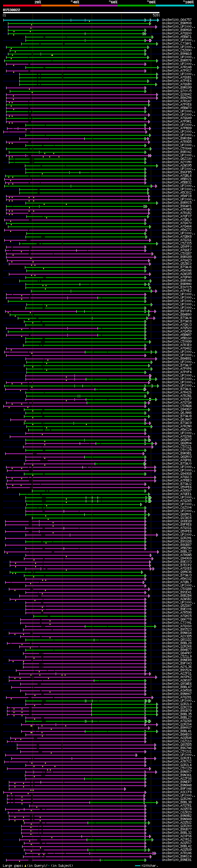Click the cyan alignment bar for UniRef100_O64757
Image resolution: width=197 pixels, height=868 pixels.
(x=81, y=20)
